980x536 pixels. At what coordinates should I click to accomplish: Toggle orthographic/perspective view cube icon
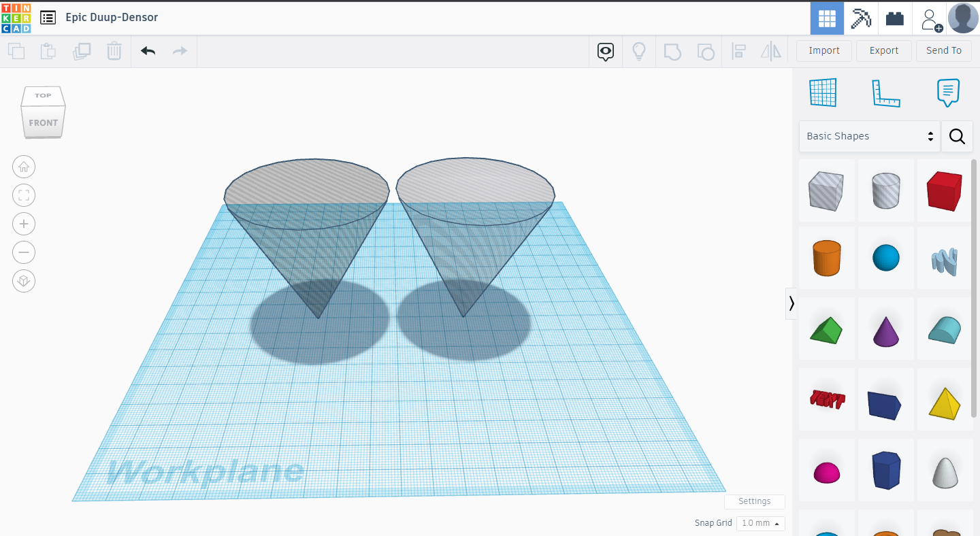tap(24, 281)
